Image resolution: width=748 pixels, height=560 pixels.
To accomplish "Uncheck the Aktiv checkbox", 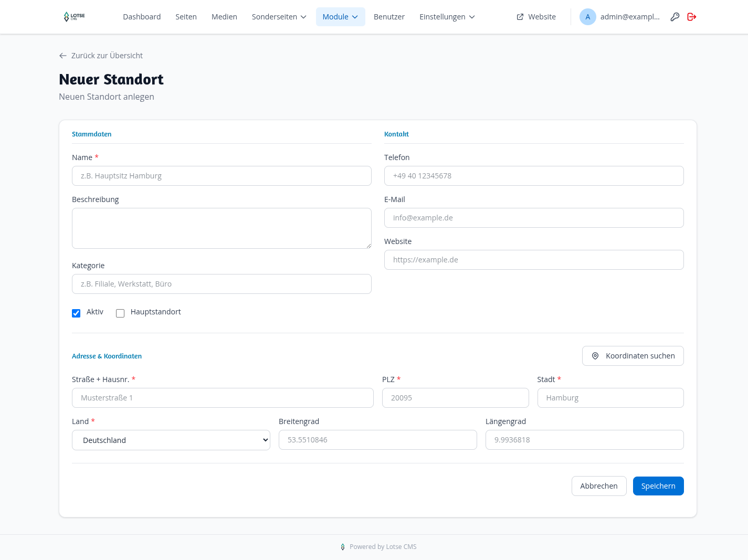I will [76, 313].
